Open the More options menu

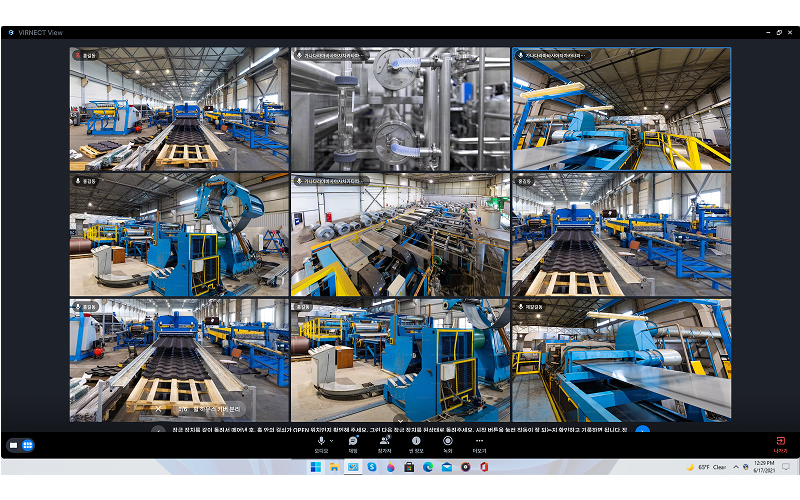tap(479, 441)
